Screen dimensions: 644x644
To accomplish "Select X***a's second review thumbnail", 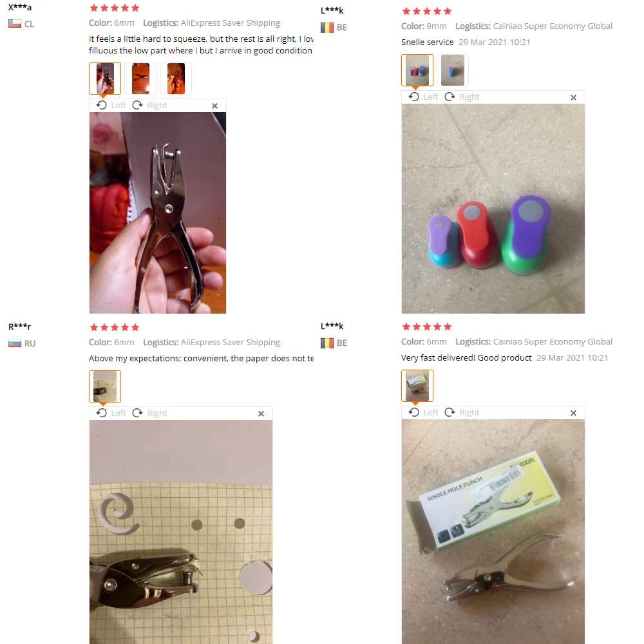I will pos(140,79).
